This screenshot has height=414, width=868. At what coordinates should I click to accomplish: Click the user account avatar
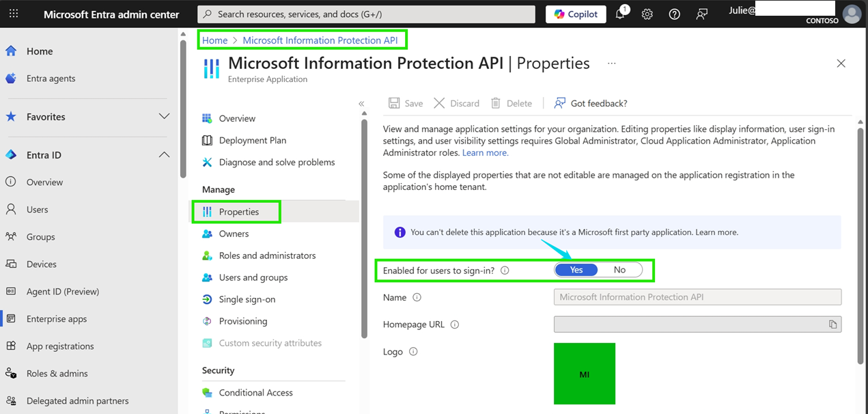pyautogui.click(x=852, y=14)
